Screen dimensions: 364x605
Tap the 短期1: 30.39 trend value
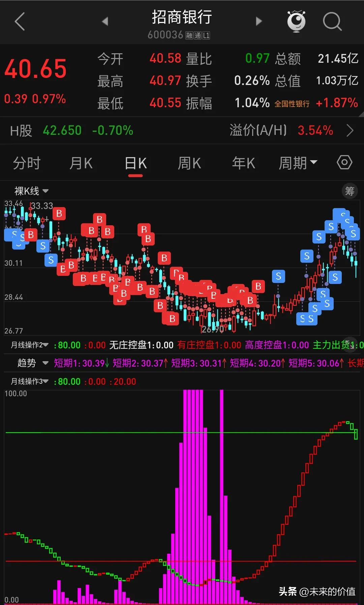[x=81, y=363]
